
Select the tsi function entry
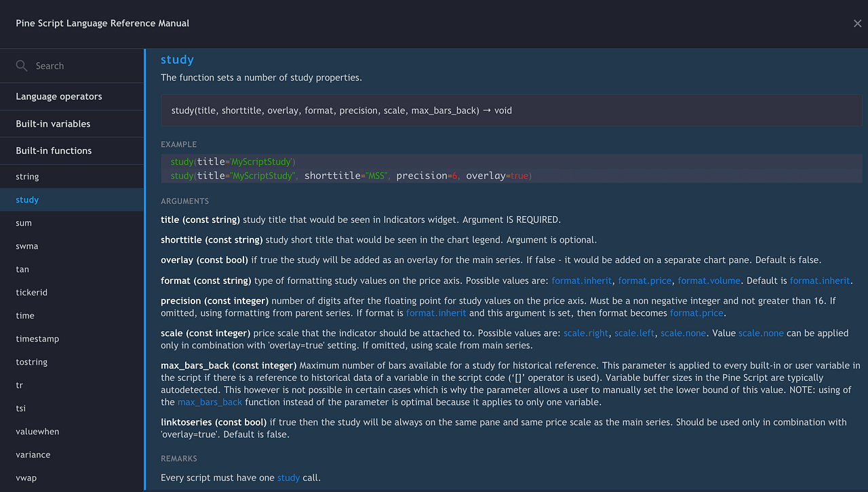(x=72, y=409)
